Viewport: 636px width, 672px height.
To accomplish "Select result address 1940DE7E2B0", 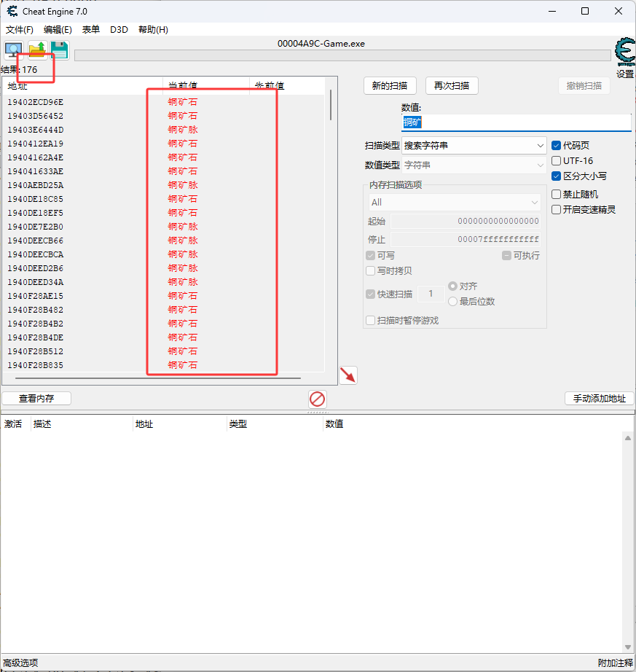I will pyautogui.click(x=35, y=227).
